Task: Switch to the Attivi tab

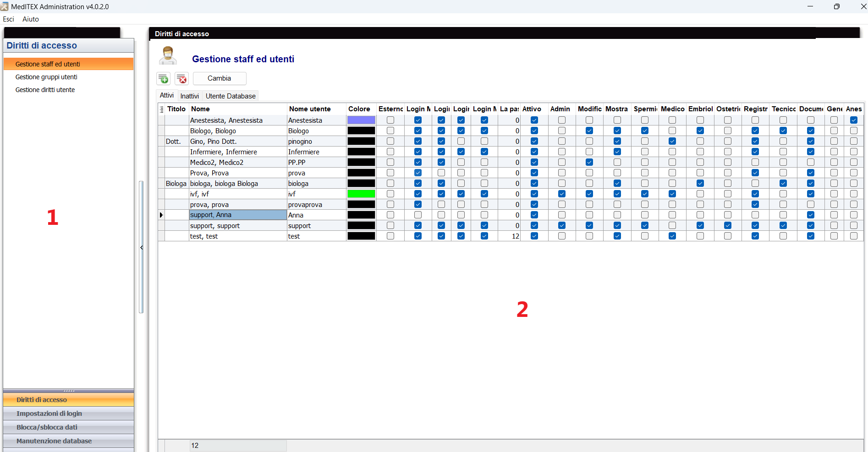Action: [167, 95]
